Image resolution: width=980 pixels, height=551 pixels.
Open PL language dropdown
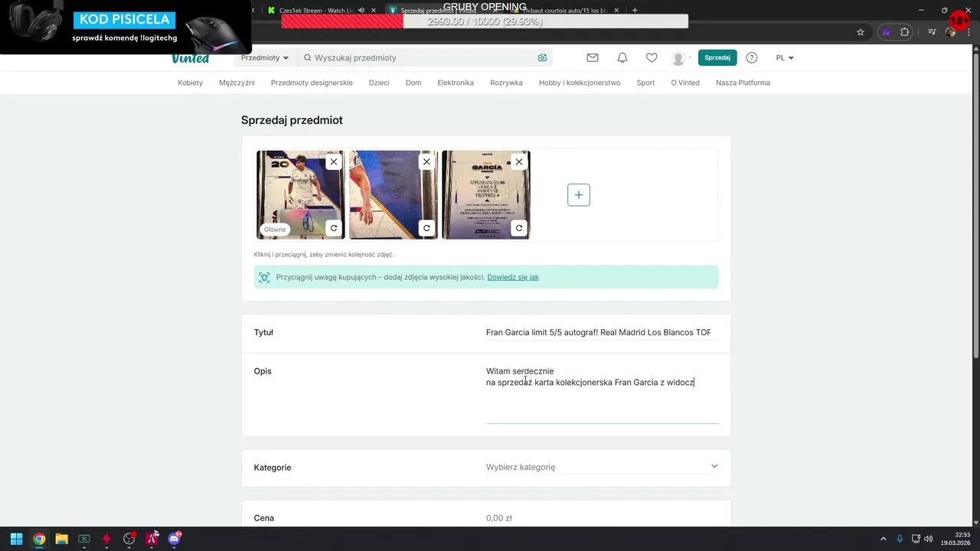coord(785,57)
